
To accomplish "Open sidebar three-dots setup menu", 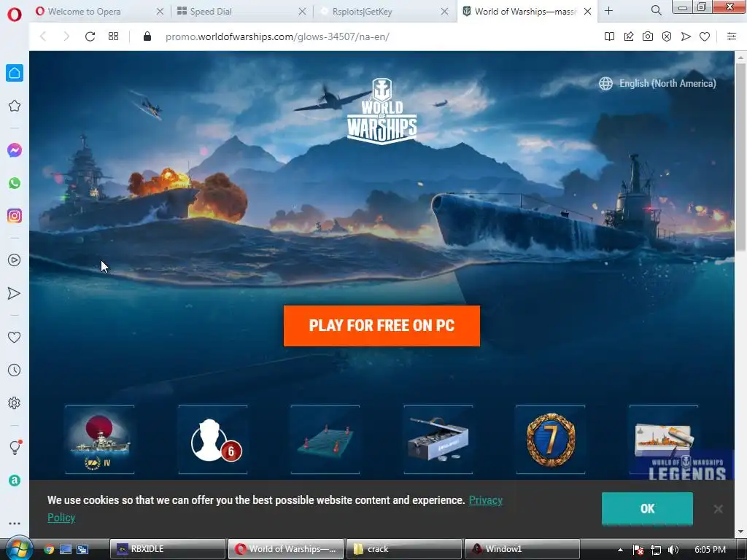I will click(15, 524).
